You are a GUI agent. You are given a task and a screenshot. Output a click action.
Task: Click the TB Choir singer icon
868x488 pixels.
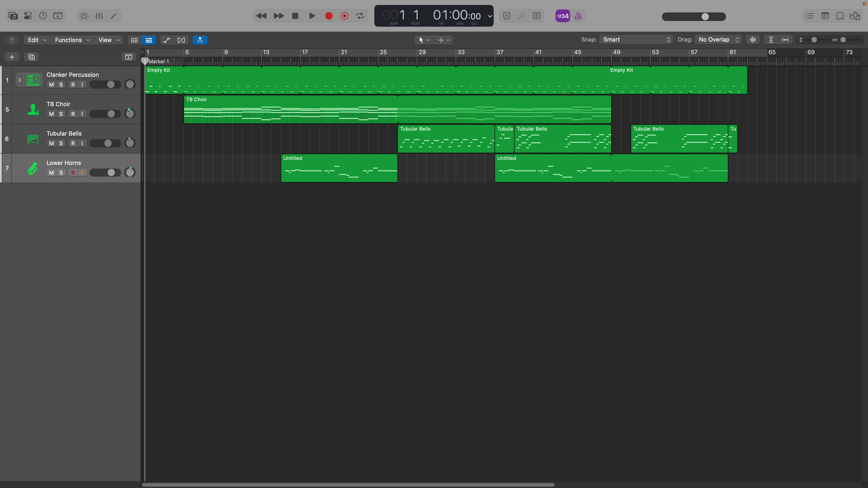click(33, 109)
